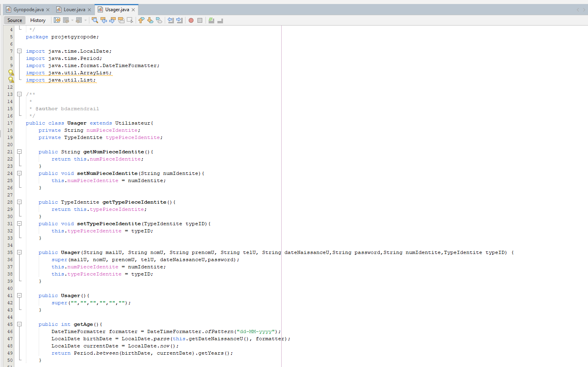This screenshot has height=367, width=588.
Task: Click 'getAge' method name
Action: coord(83,324)
